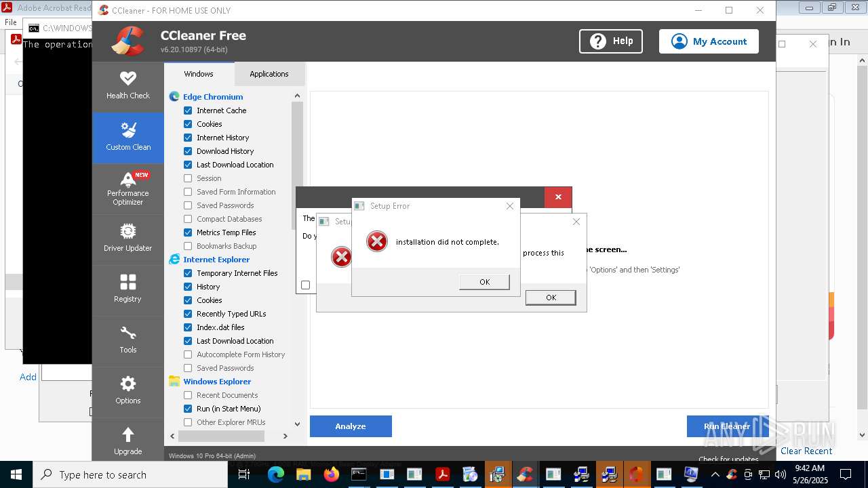Open Task View on taskbar
Screen dimensions: 868x488
click(245, 474)
